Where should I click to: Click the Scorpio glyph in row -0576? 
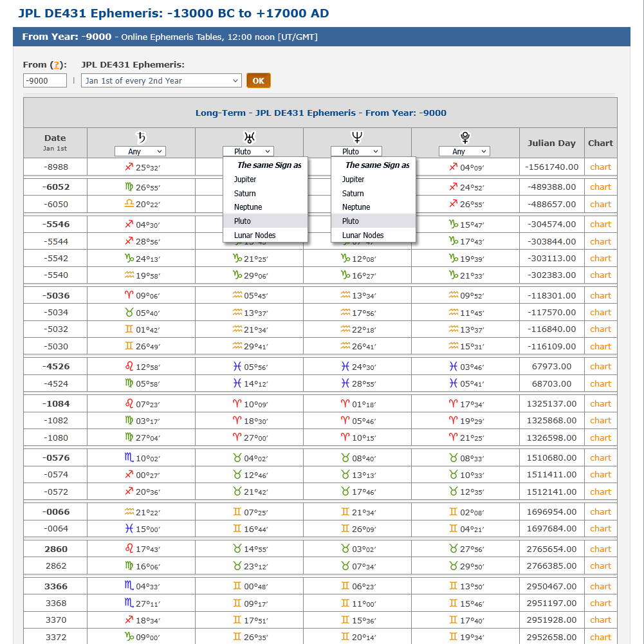129,457
